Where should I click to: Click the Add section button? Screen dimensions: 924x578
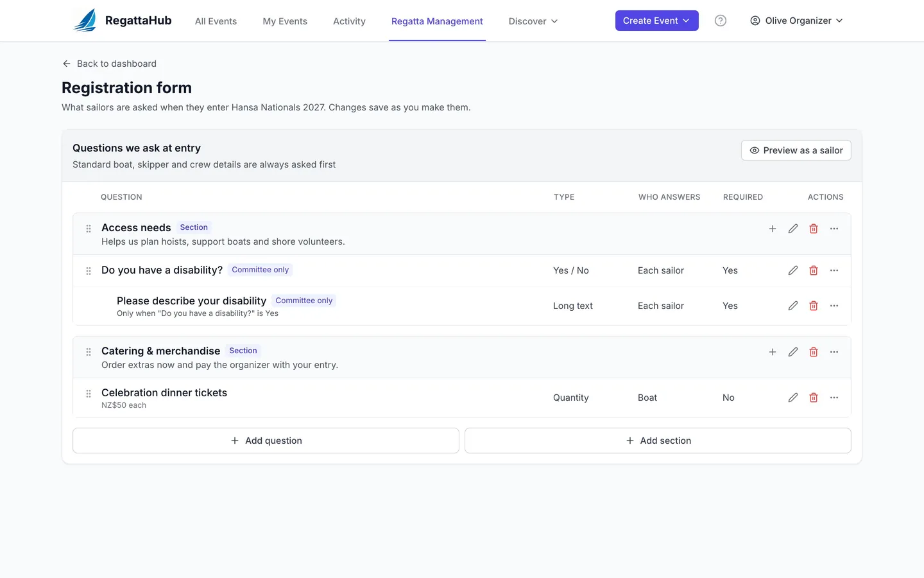658,441
